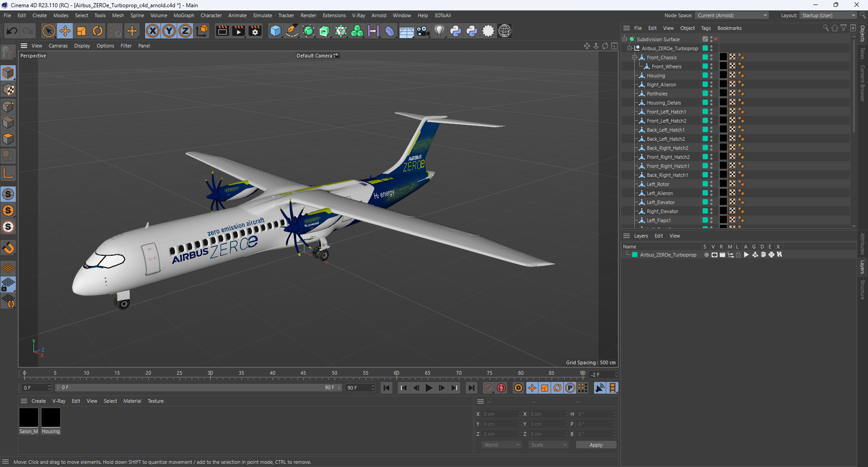Open Layers panel hamburger menu
This screenshot has height=467, width=868.
point(627,236)
